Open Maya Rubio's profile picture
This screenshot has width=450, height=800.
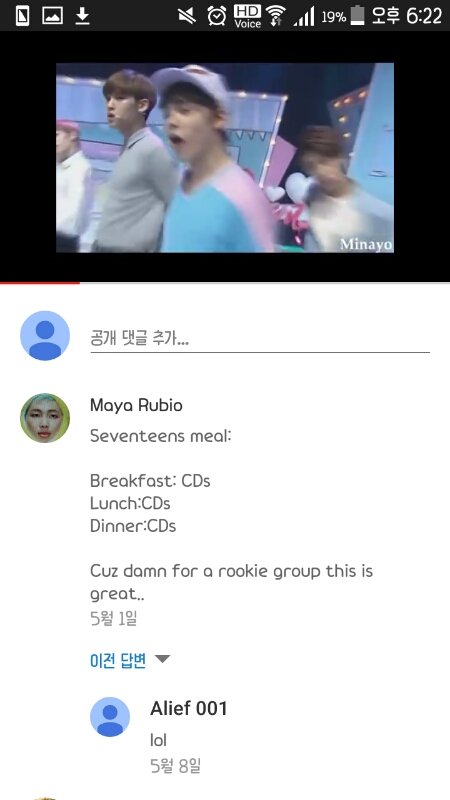coord(45,418)
